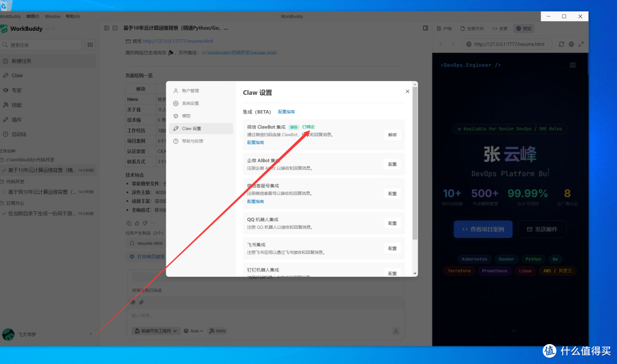Open task 在当前目录下生成一份用于测...

coord(47,213)
